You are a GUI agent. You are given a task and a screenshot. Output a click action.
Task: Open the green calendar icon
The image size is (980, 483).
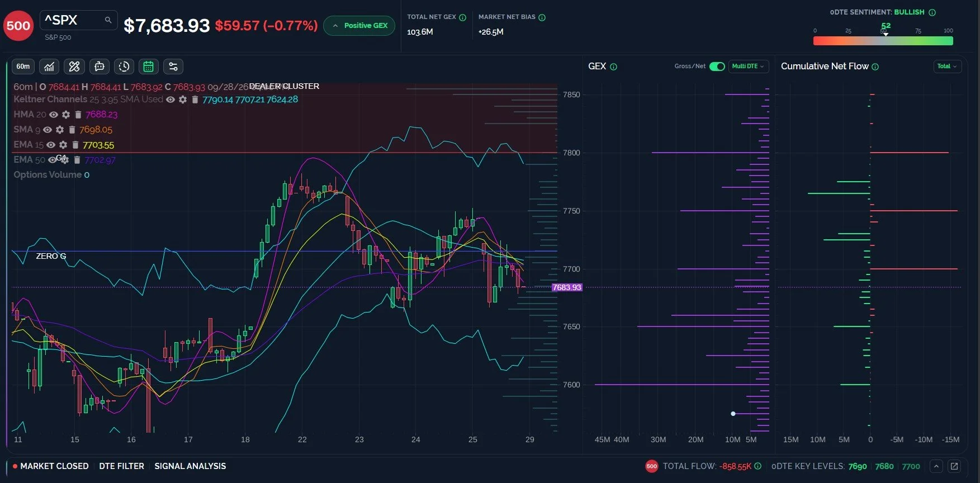[149, 67]
